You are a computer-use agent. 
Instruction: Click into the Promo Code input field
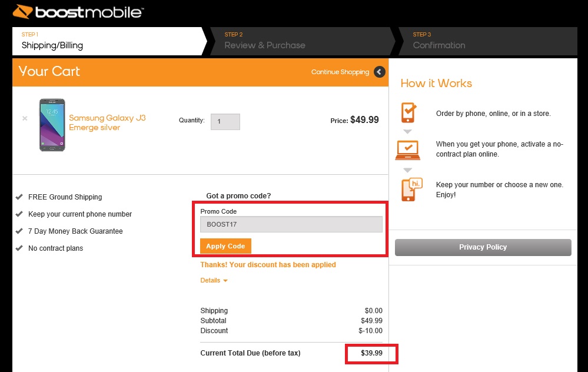(x=291, y=224)
